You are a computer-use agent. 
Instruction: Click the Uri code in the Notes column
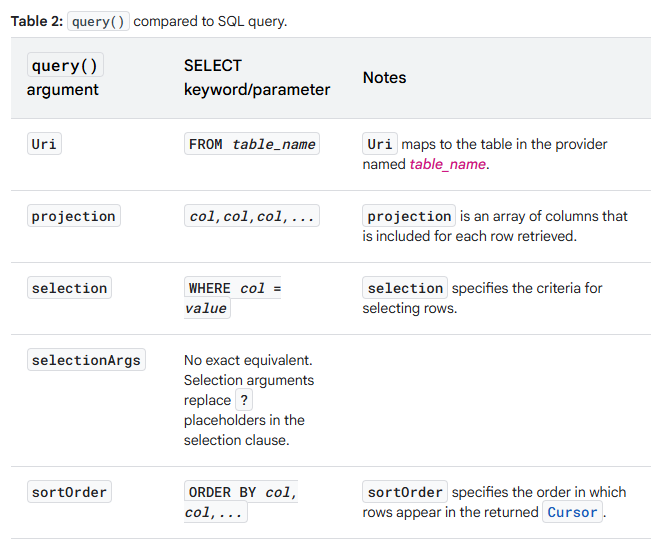pos(380,144)
